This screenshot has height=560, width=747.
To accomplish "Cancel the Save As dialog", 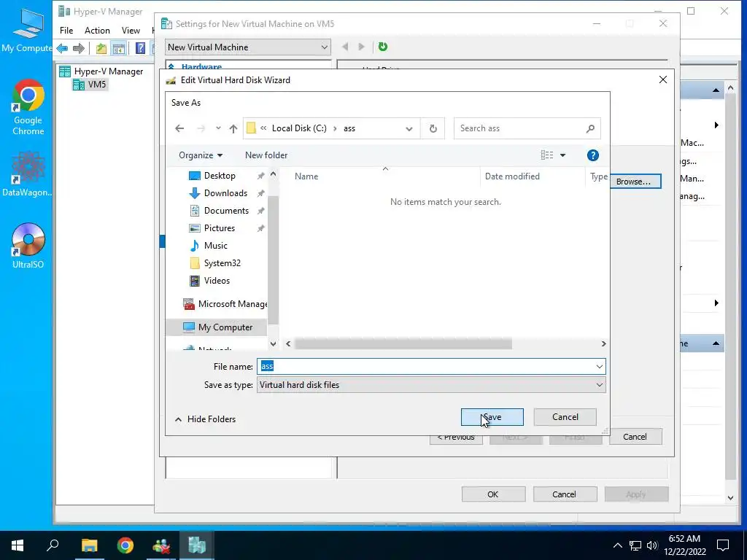I will point(565,417).
